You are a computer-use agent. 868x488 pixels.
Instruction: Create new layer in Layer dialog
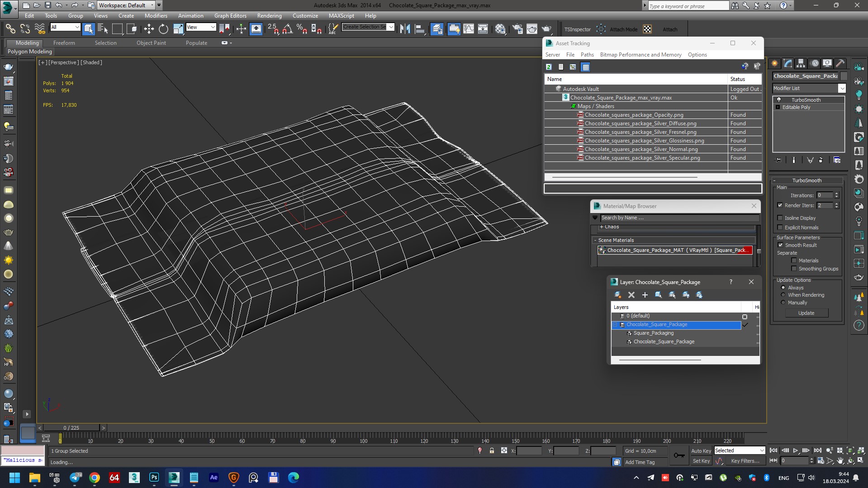[617, 295]
